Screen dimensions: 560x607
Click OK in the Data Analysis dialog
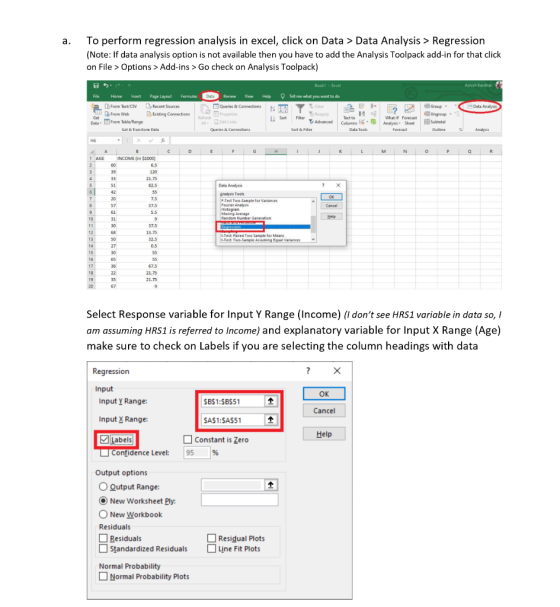coord(331,197)
